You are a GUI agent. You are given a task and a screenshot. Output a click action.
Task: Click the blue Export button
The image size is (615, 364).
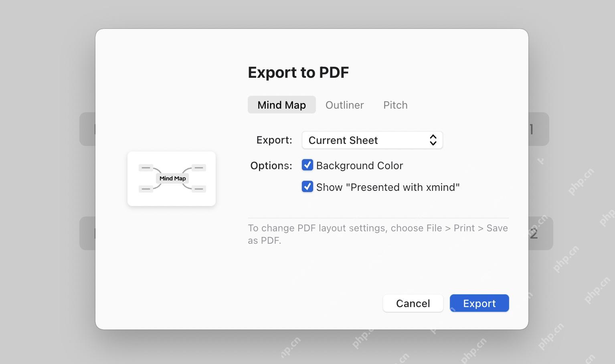479,303
